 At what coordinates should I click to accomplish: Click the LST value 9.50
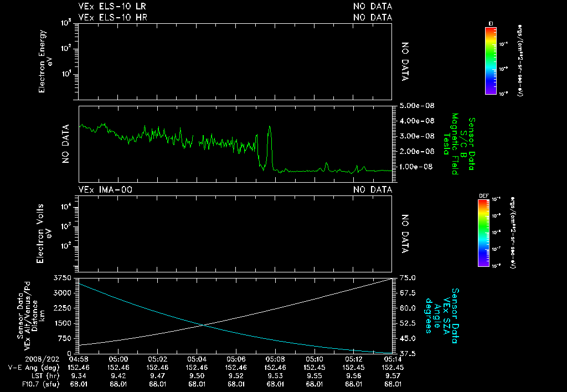tap(197, 376)
